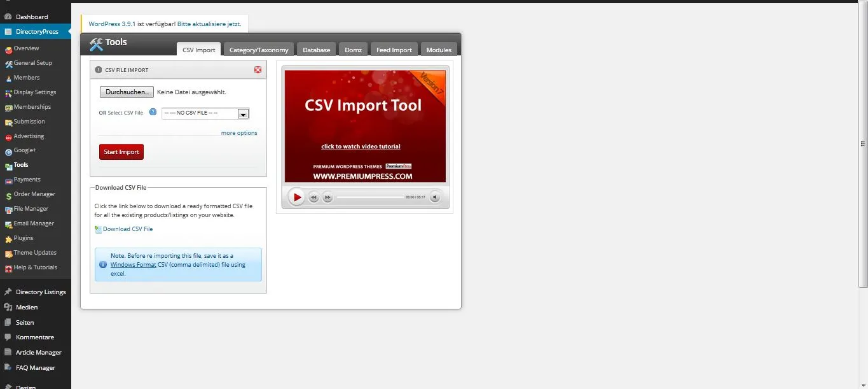Image resolution: width=868 pixels, height=389 pixels.
Task: Click the info icon in the blue note
Action: point(103,264)
